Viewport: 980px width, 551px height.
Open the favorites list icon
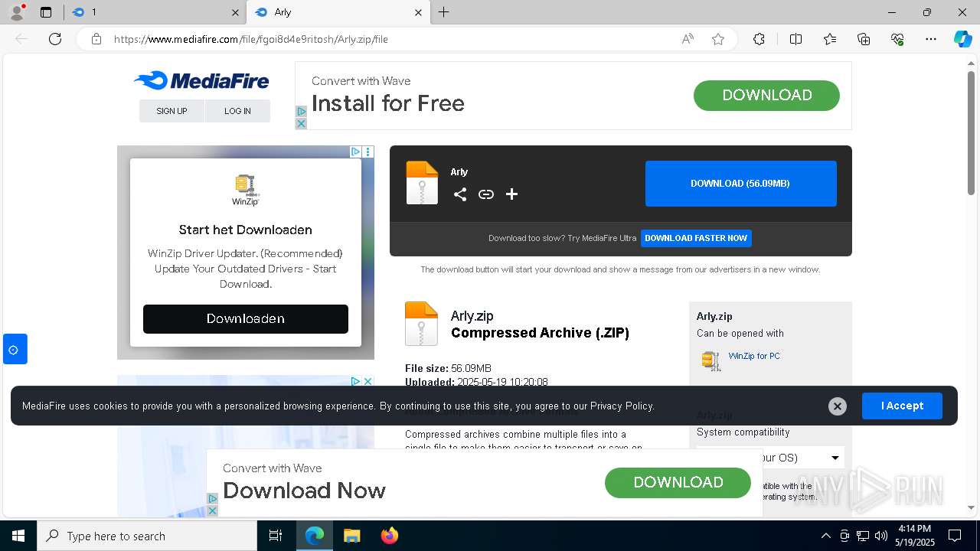pos(830,39)
